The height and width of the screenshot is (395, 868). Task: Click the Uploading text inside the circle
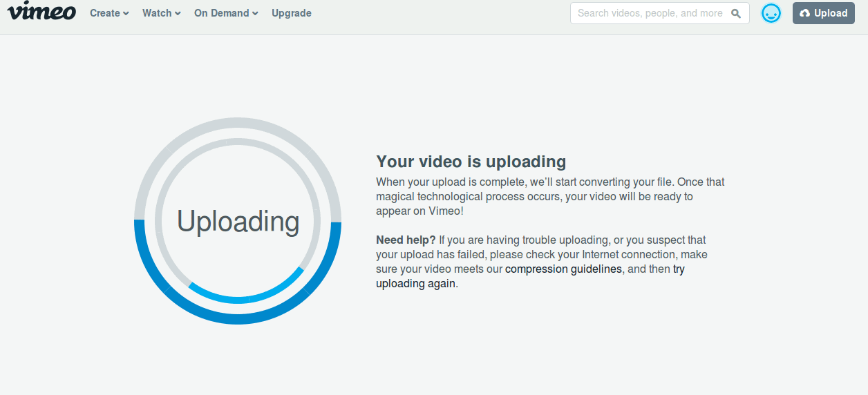(x=238, y=221)
